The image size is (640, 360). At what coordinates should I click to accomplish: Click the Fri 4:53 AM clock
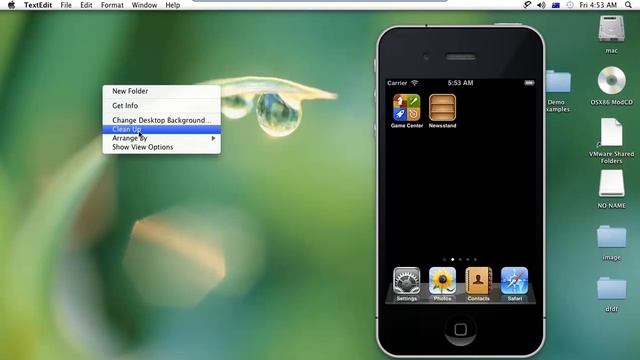pos(598,5)
